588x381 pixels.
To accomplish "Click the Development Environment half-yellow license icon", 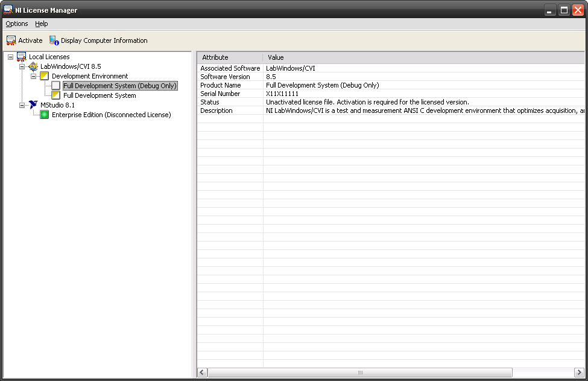I will [44, 76].
